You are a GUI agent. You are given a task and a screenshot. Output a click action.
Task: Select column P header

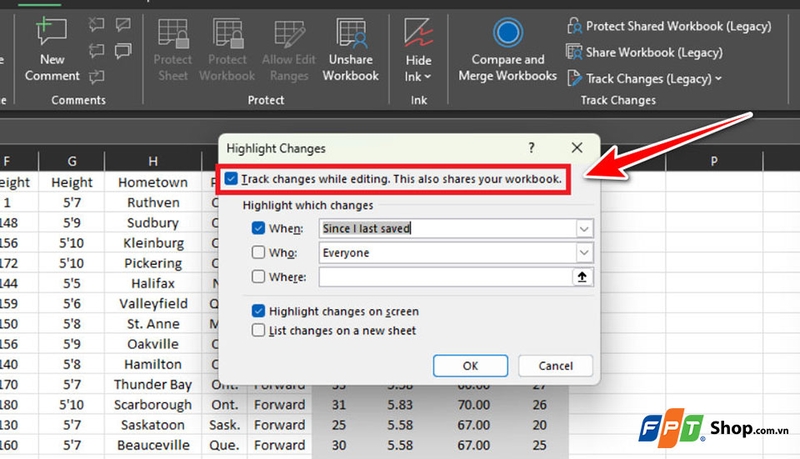[714, 161]
